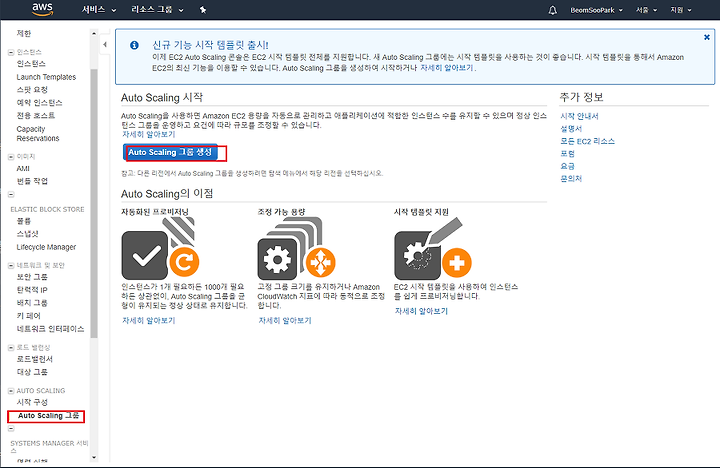Open Auto Scaling 그룹 in sidebar
The width and height of the screenshot is (720, 468).
tap(48, 416)
